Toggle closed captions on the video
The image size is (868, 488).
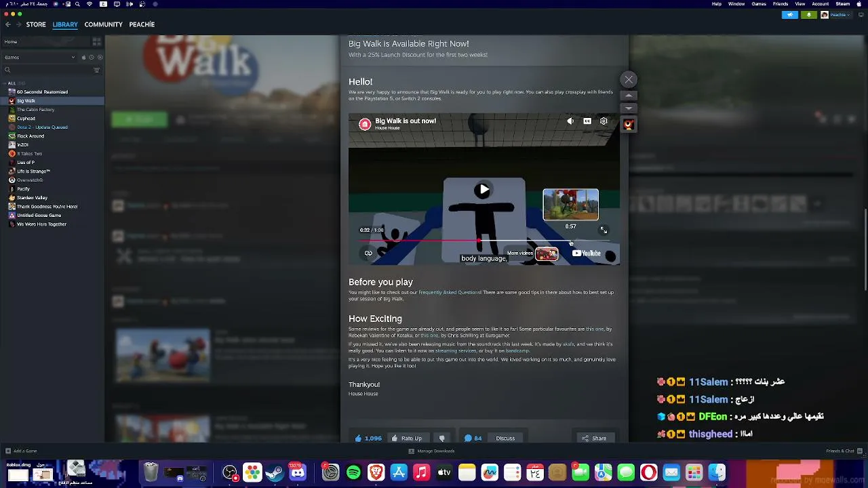coord(587,121)
